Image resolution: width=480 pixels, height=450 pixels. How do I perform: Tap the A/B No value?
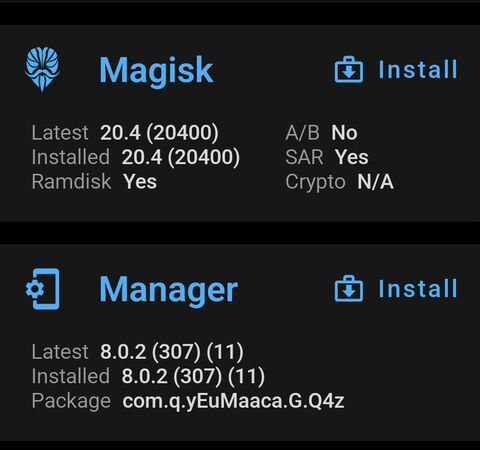344,133
